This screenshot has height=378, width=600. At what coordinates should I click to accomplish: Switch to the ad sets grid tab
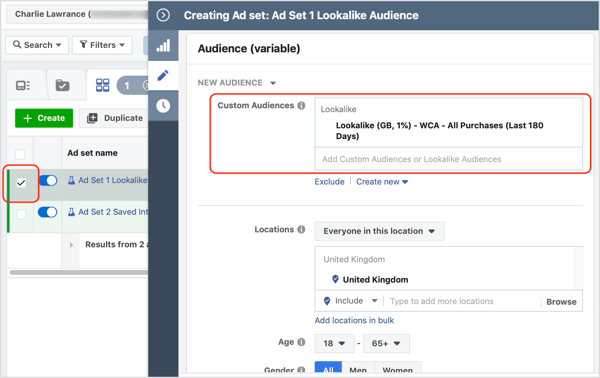coord(103,85)
